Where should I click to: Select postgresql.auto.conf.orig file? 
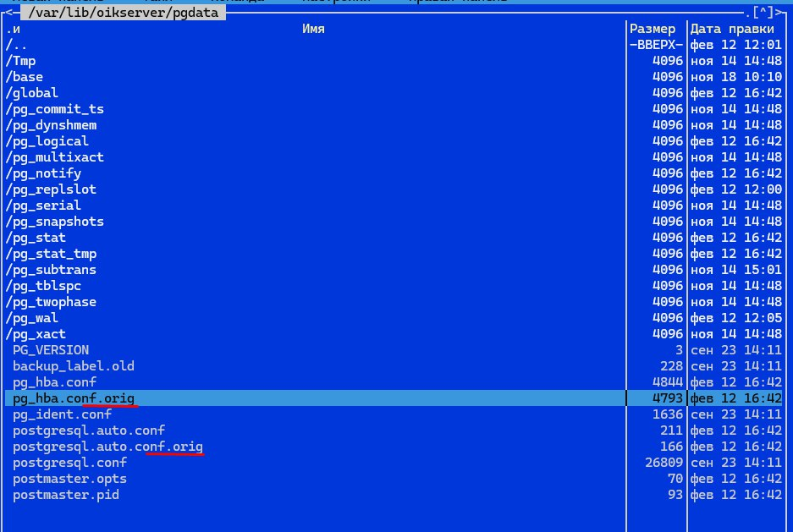(x=107, y=447)
